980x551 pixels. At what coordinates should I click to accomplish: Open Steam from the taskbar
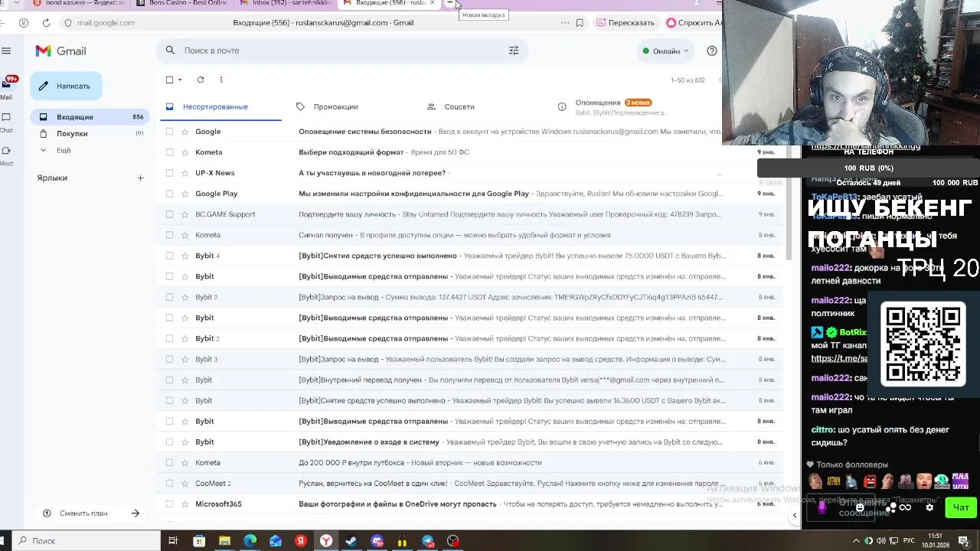click(351, 541)
